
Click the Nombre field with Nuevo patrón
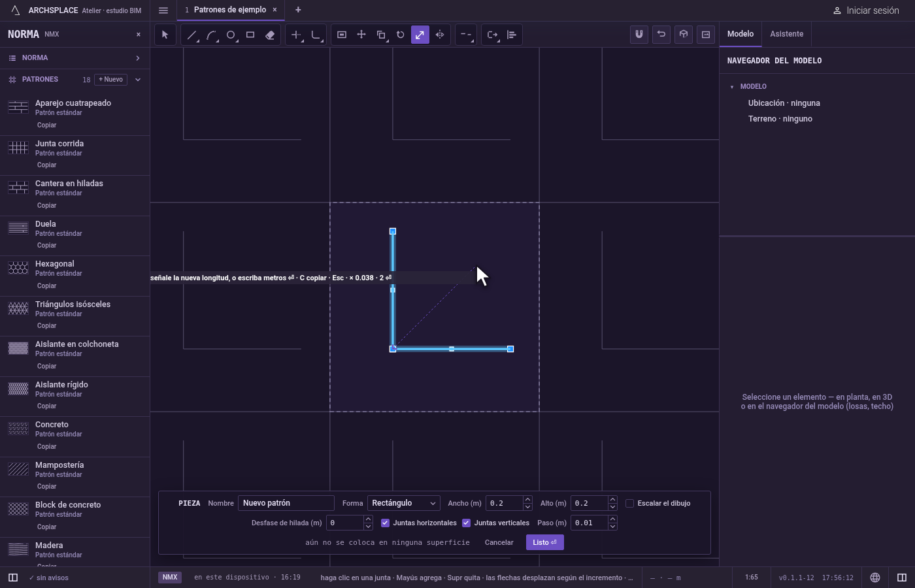[286, 503]
